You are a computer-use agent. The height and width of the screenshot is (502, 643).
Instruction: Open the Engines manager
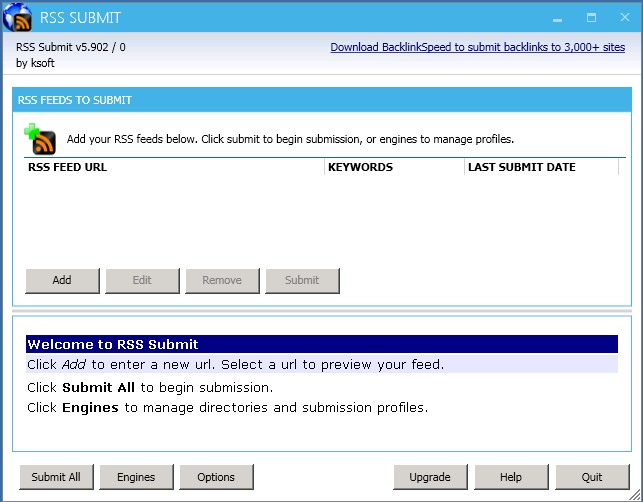click(x=136, y=477)
